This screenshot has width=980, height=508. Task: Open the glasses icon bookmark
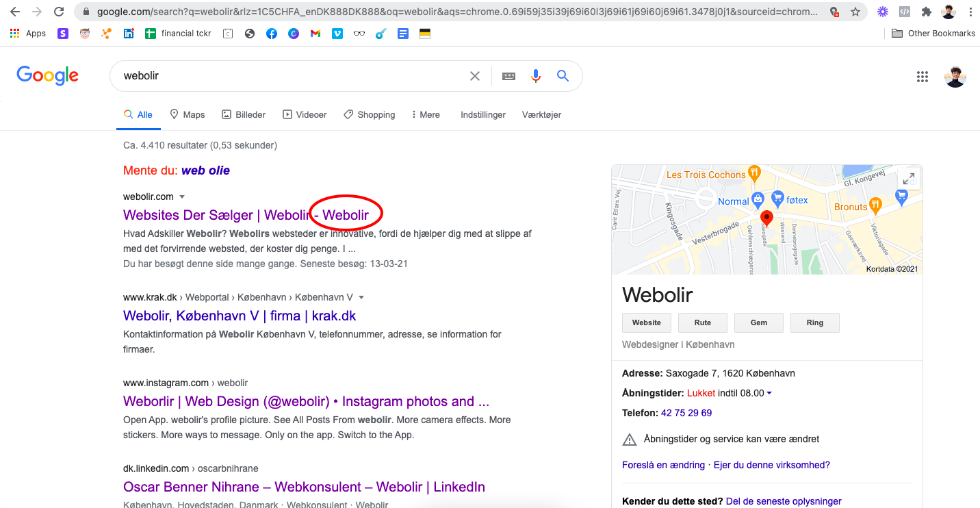(x=359, y=33)
